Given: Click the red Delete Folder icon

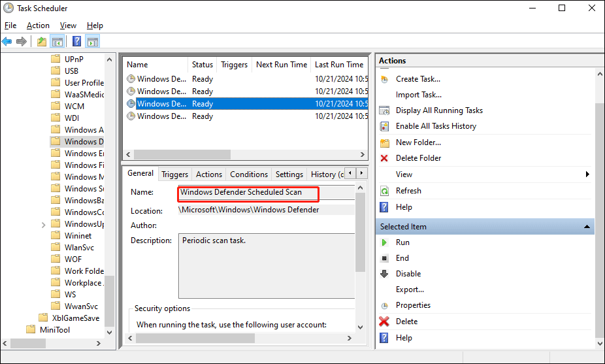Looking at the screenshot, I should coord(384,158).
